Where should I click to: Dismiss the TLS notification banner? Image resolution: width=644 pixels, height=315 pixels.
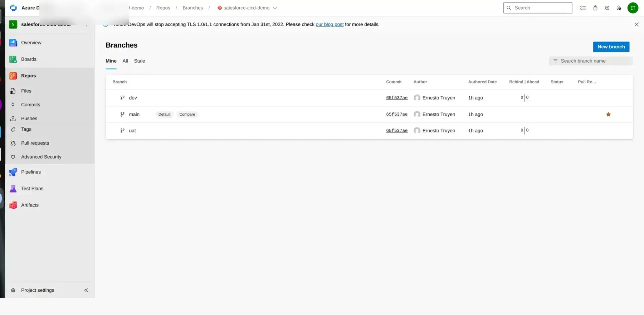click(x=636, y=24)
